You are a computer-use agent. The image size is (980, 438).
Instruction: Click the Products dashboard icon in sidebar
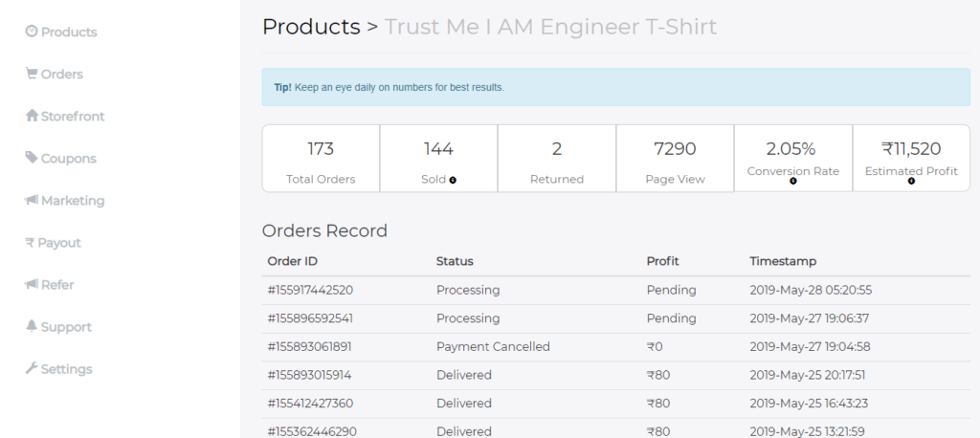(x=32, y=32)
